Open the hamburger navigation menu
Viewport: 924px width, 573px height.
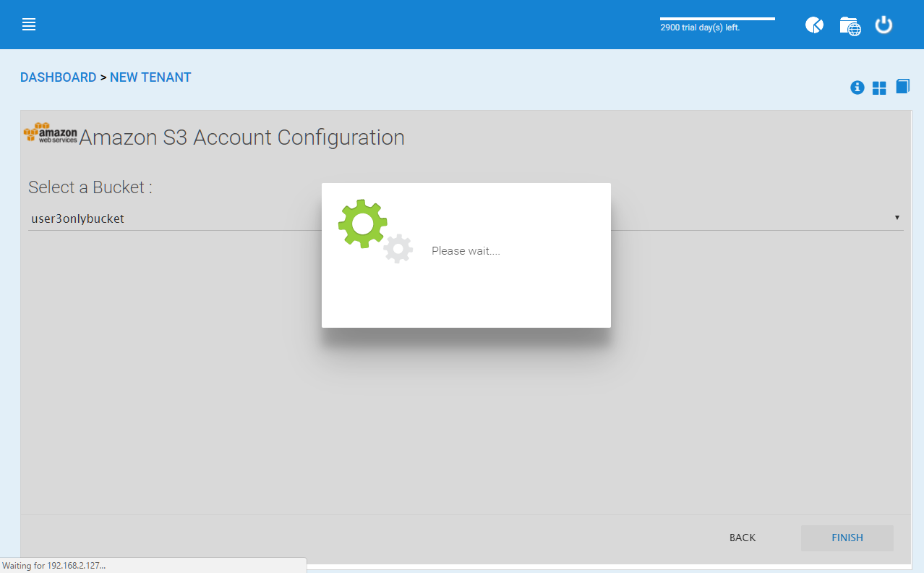click(29, 25)
